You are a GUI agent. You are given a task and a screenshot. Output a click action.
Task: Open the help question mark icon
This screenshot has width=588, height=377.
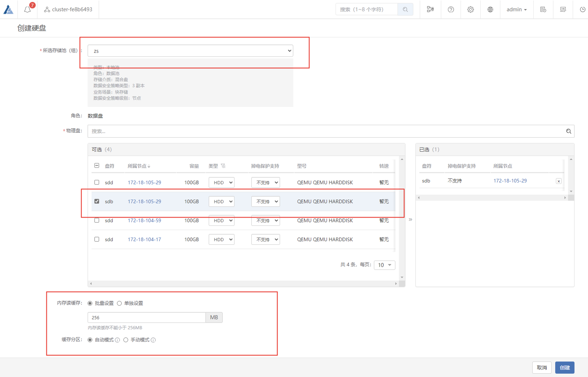click(x=451, y=9)
